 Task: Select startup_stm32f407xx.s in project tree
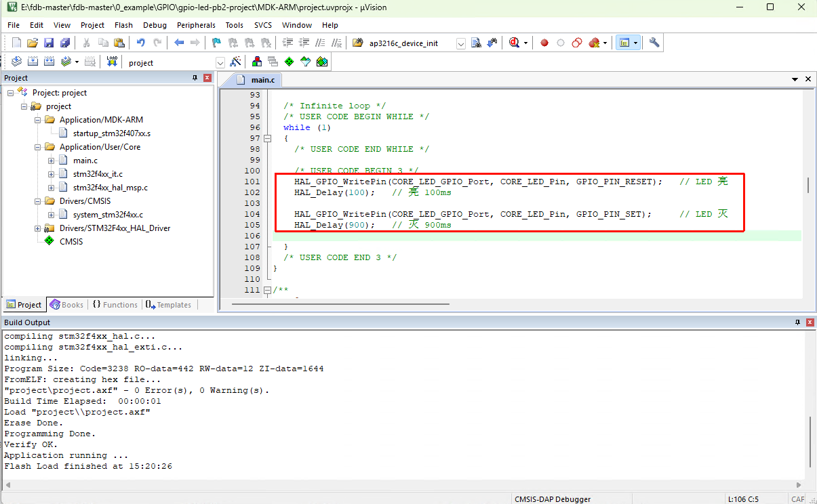tap(111, 133)
